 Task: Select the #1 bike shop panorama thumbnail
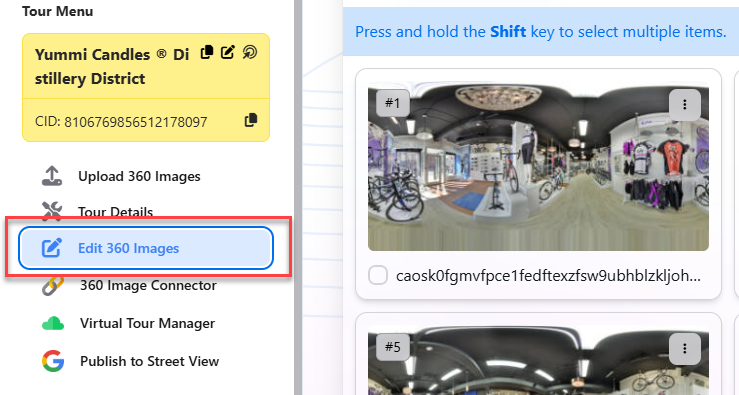click(538, 166)
